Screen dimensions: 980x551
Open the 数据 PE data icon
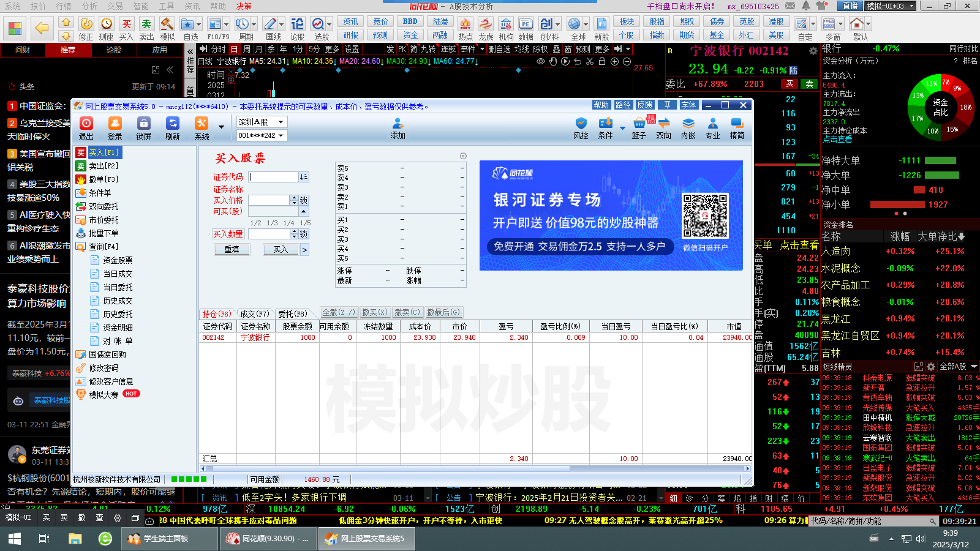pyautogui.click(x=526, y=28)
